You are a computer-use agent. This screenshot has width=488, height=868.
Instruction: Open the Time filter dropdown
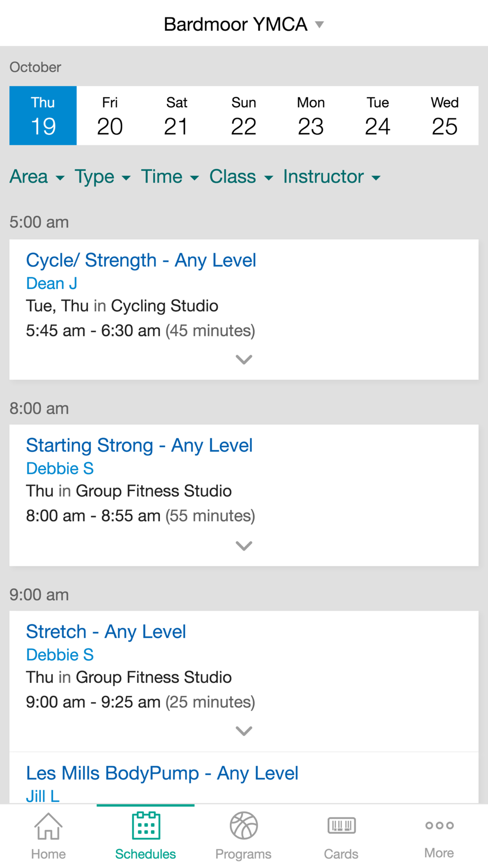[x=170, y=177]
